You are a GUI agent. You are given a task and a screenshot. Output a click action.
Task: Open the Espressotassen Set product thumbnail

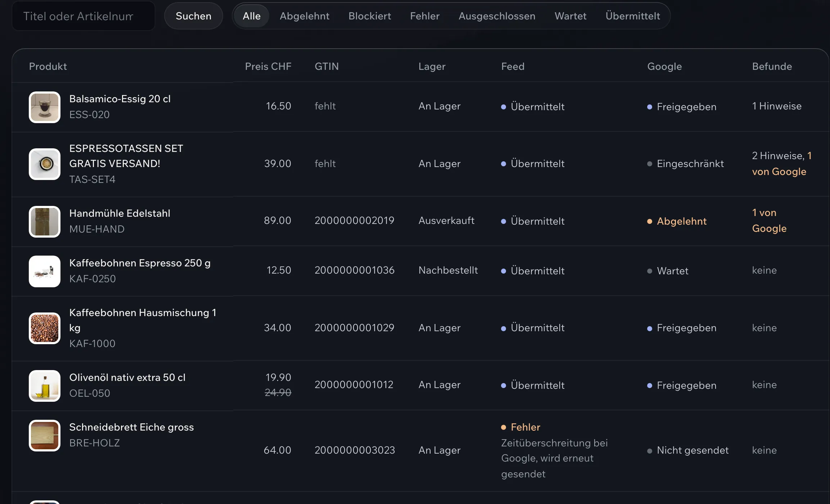coord(45,164)
